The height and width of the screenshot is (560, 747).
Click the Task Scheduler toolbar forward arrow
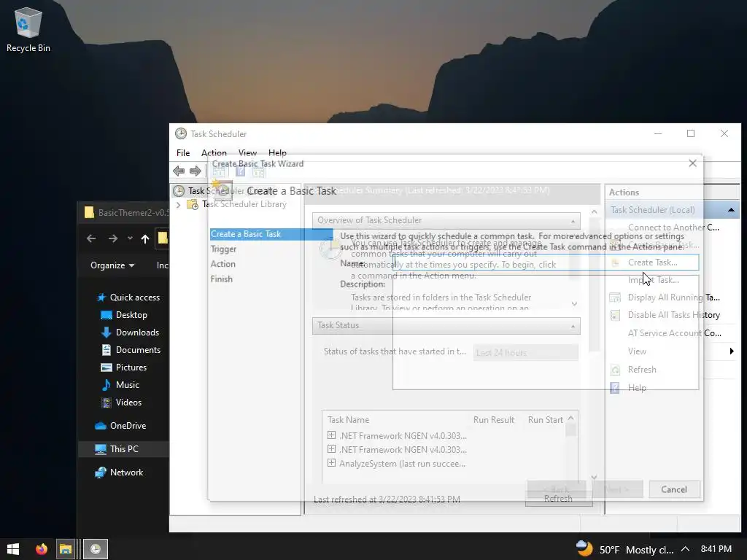tap(196, 171)
